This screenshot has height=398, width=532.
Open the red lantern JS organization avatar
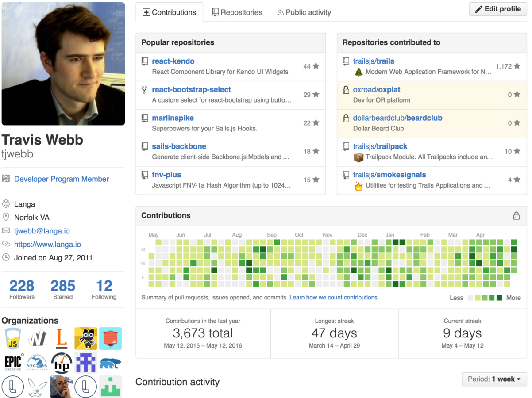pyautogui.click(x=110, y=339)
